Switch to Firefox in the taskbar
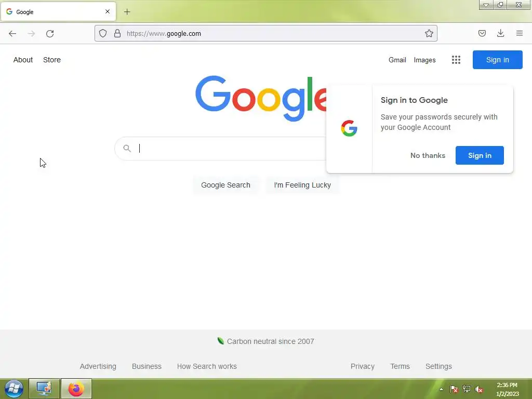This screenshot has width=532, height=399. pos(76,389)
